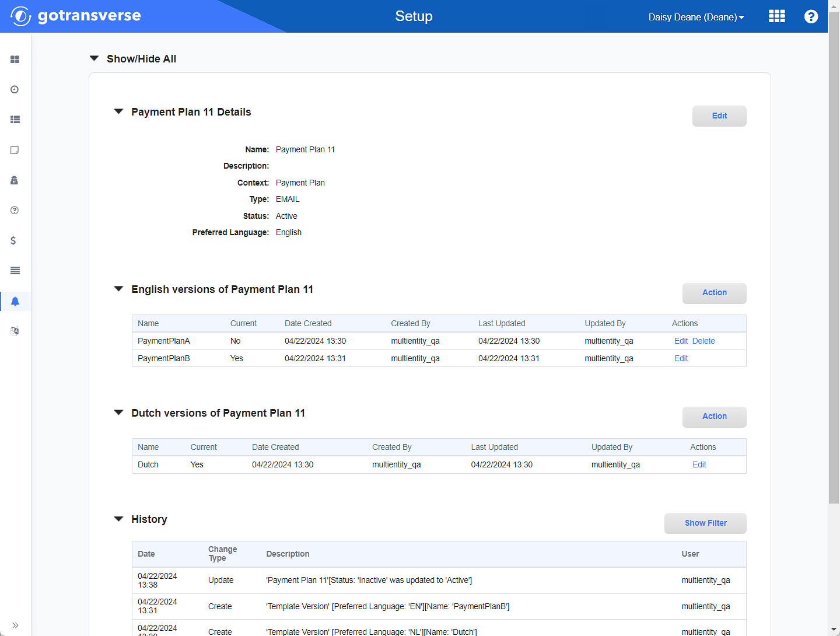Viewport: 840px width, 636px height.
Task: Click 'Payment Plan' context value
Action: tap(300, 183)
